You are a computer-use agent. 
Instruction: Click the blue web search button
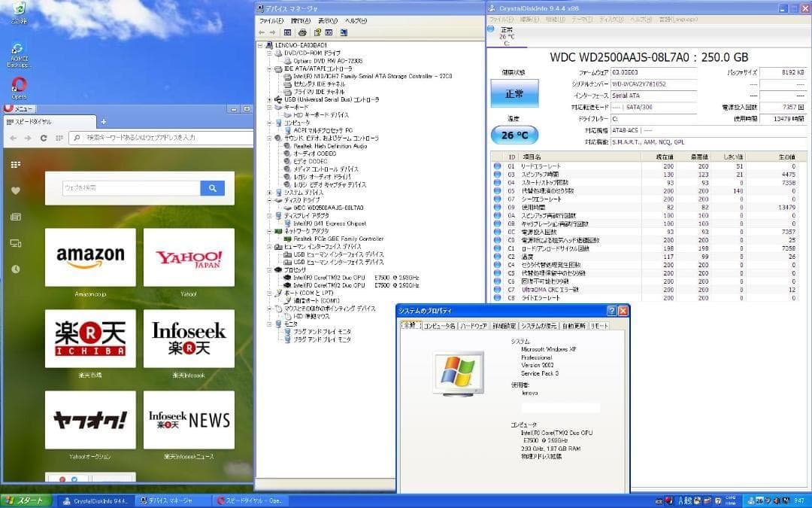click(x=212, y=188)
